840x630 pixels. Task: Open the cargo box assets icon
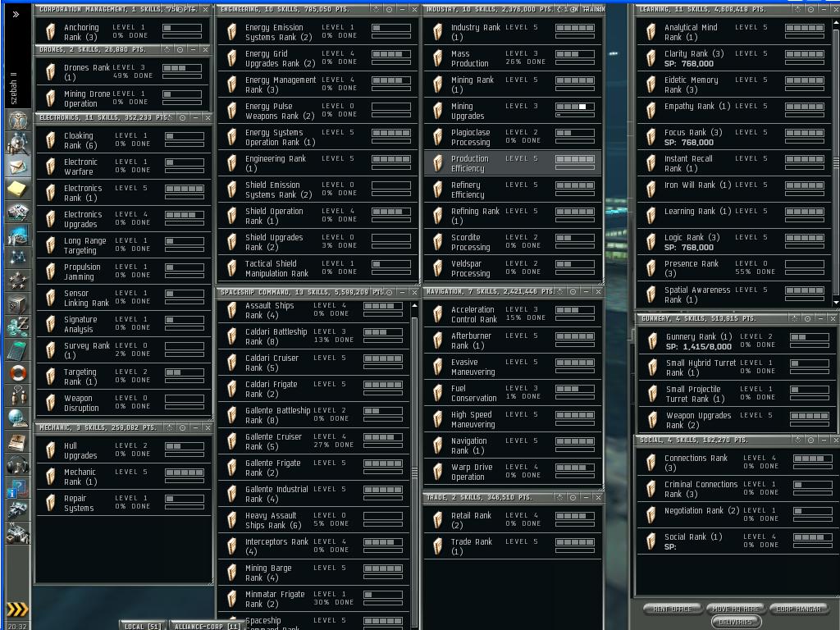[18, 304]
